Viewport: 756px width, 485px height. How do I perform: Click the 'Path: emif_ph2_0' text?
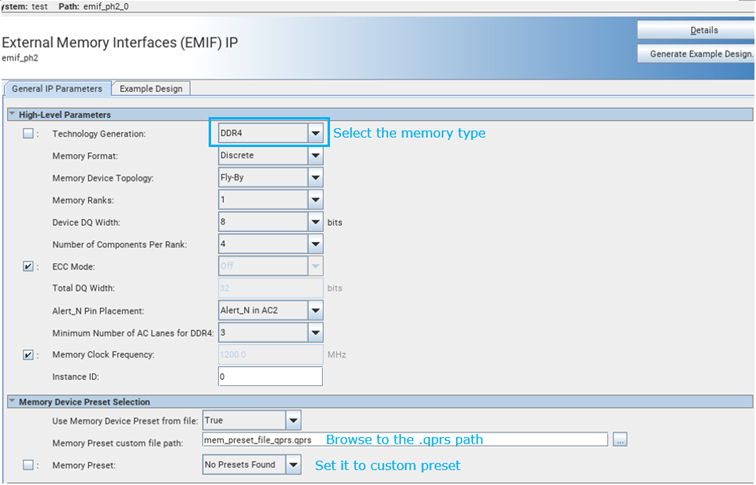coord(94,6)
